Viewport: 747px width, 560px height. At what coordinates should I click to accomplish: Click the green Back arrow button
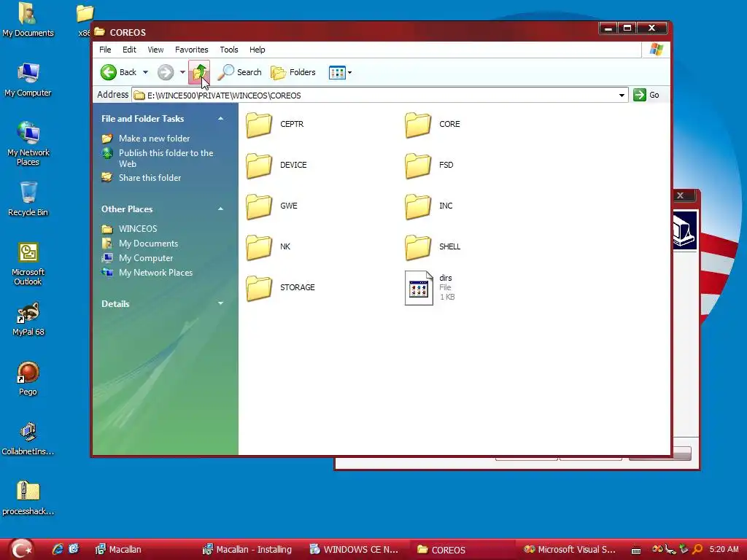(x=109, y=72)
